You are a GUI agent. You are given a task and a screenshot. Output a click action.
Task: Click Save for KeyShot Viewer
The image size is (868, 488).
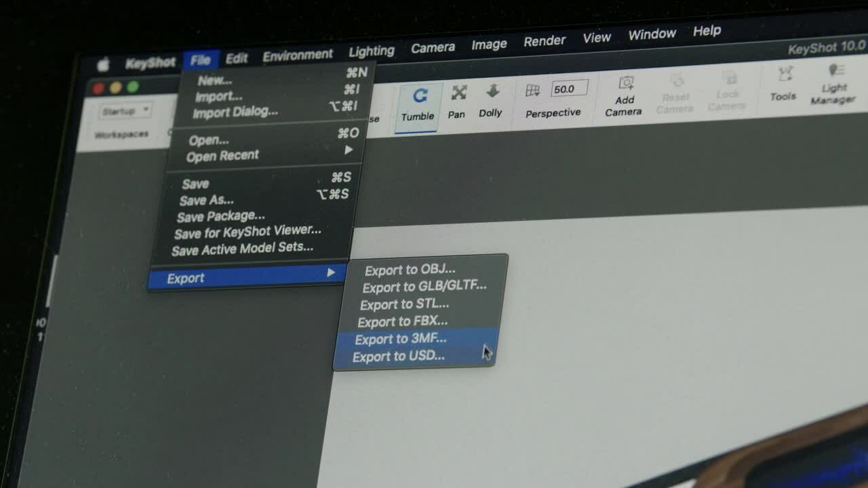point(248,232)
